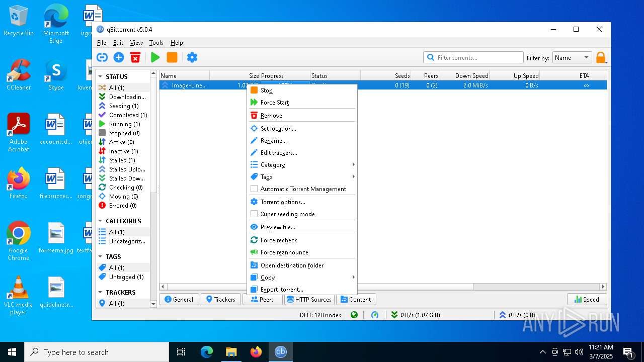Screen dimensions: 644x362
Task: Click the alternative speed limits gauge icon
Action: pos(375,315)
